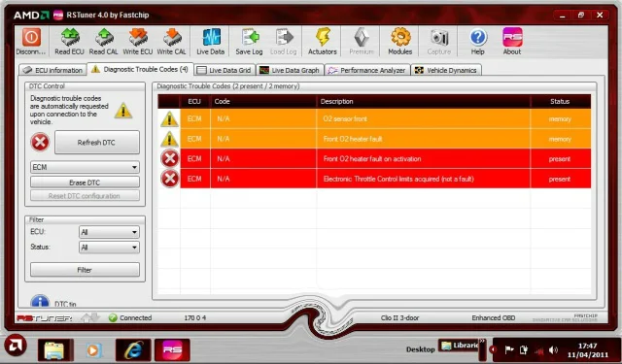
Task: Open the Status filter dropdown
Action: coord(109,248)
